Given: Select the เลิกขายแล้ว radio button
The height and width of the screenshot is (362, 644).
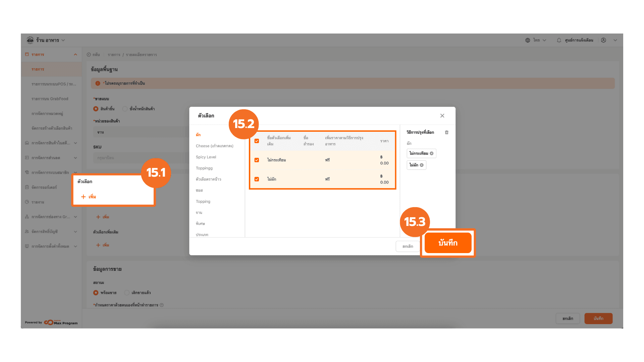Looking at the screenshot, I should (127, 293).
